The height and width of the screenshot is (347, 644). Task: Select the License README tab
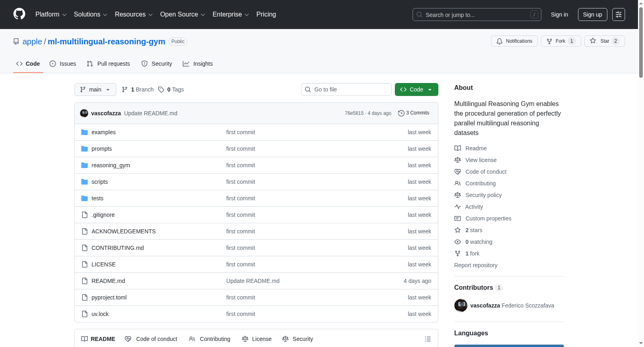[x=257, y=339]
